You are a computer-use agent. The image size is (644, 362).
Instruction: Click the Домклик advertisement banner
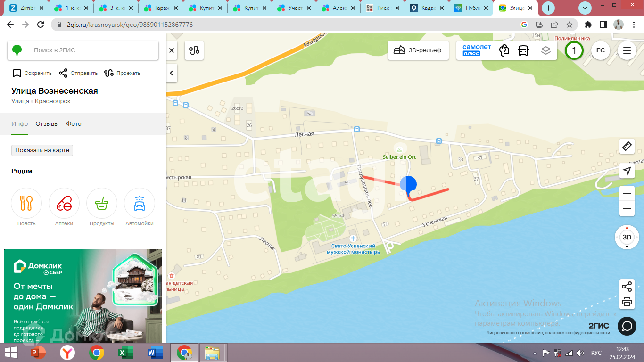pos(83,296)
